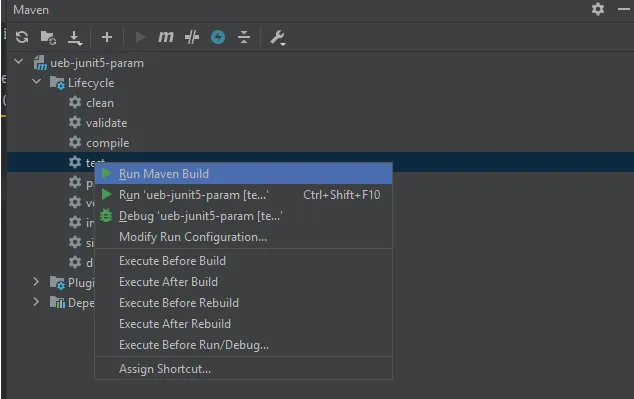This screenshot has width=634, height=399.
Task: Click the gear icon of highlighted test row
Action: [75, 162]
